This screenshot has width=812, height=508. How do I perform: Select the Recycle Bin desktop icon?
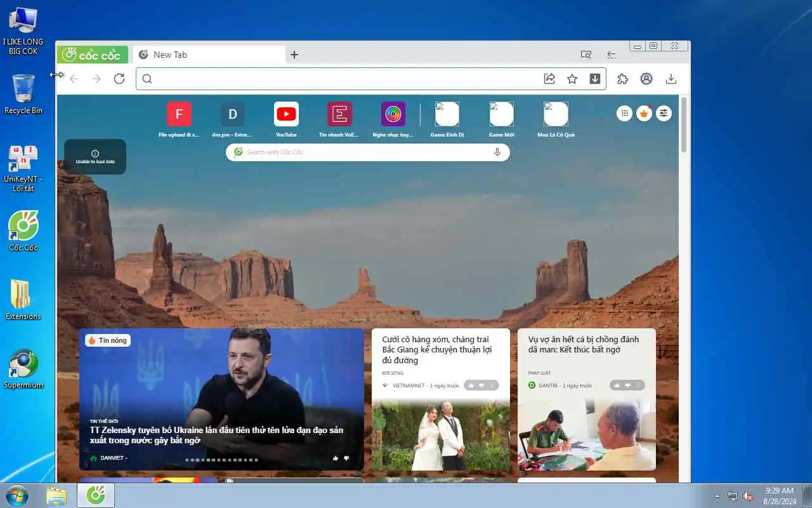(23, 94)
